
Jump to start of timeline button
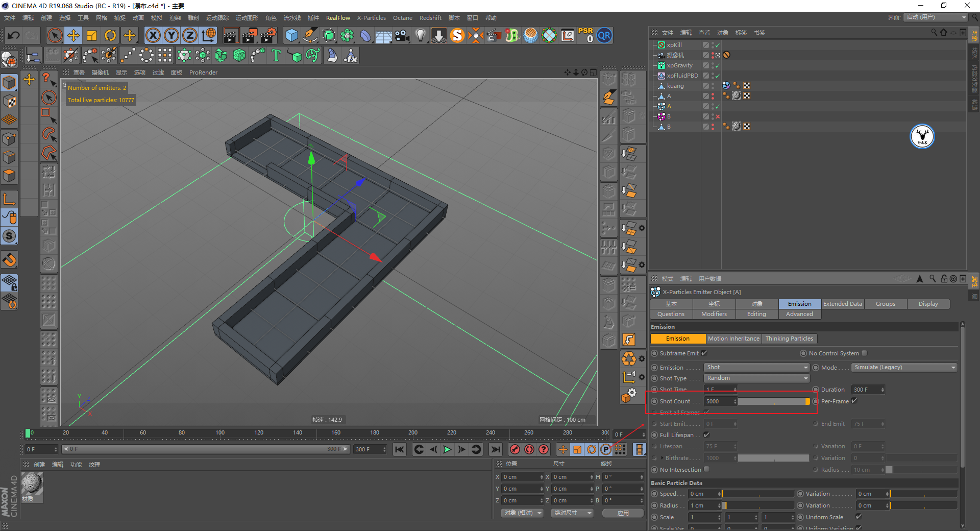pyautogui.click(x=400, y=449)
